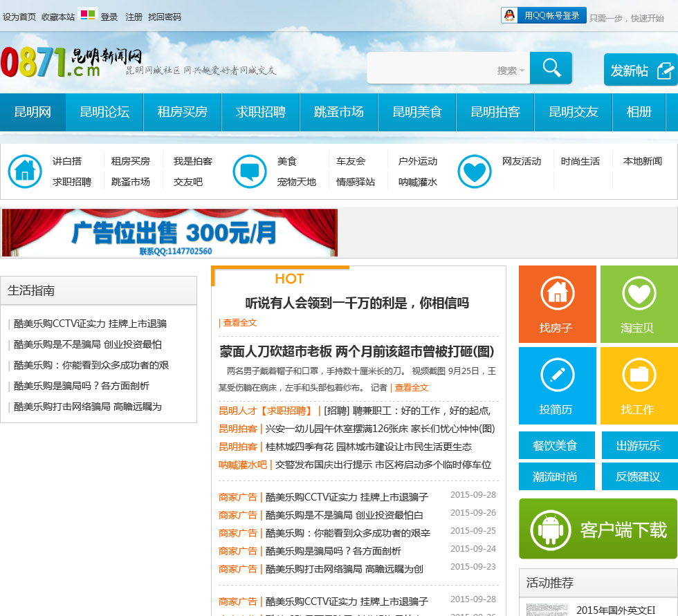The image size is (678, 616).
Task: Click the 户外运动 forum link
Action: pyautogui.click(x=418, y=161)
